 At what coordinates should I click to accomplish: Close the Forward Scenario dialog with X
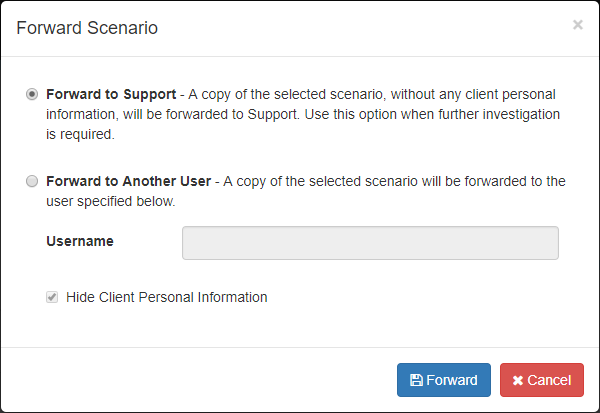point(577,25)
